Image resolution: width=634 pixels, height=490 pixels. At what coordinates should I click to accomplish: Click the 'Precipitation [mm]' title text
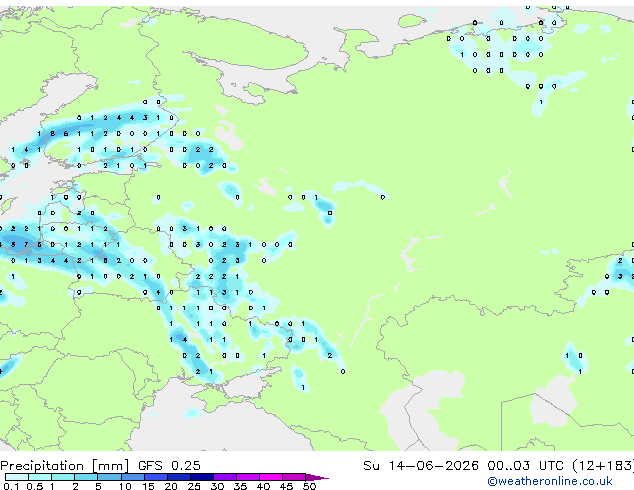(x=65, y=466)
